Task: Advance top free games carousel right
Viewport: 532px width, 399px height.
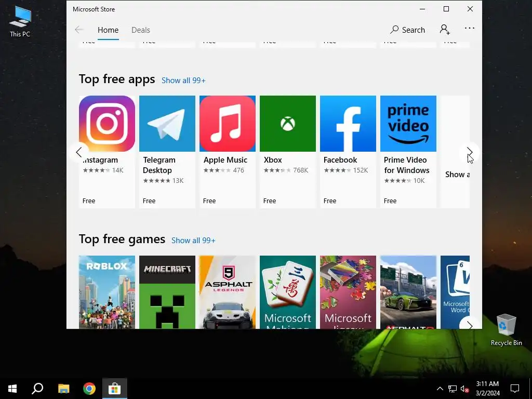Action: click(x=469, y=325)
